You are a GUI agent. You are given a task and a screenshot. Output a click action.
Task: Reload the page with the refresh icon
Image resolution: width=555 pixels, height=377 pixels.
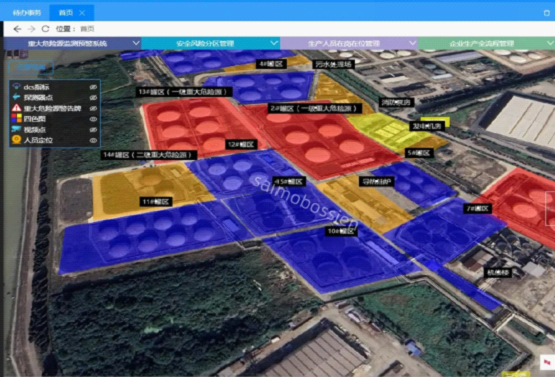(x=45, y=29)
